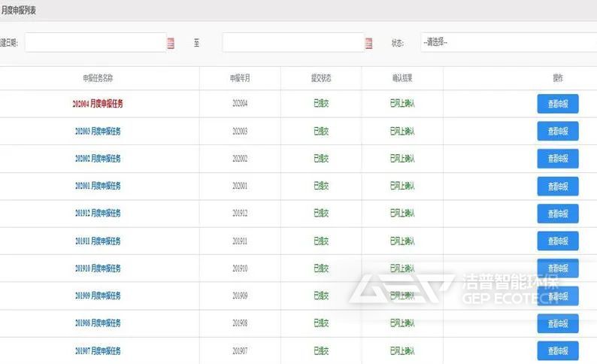Open the 201908 月度申报任务 link
The height and width of the screenshot is (364, 597).
click(x=98, y=323)
